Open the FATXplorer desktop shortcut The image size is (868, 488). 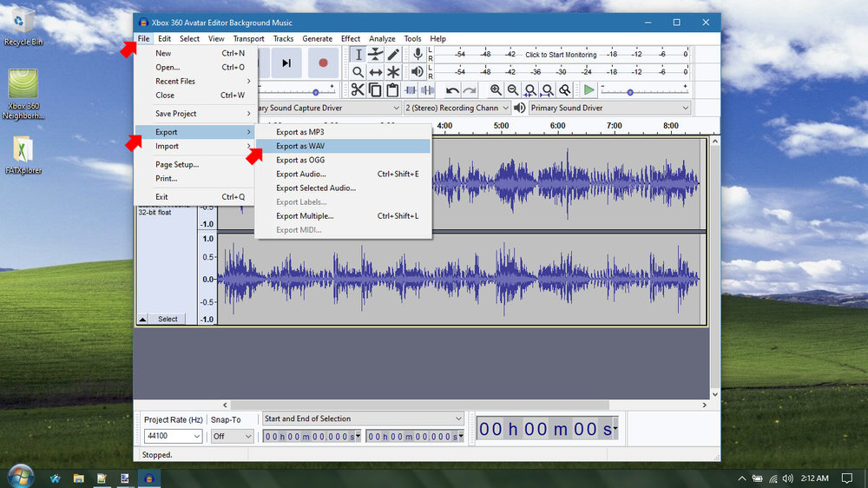[x=23, y=155]
